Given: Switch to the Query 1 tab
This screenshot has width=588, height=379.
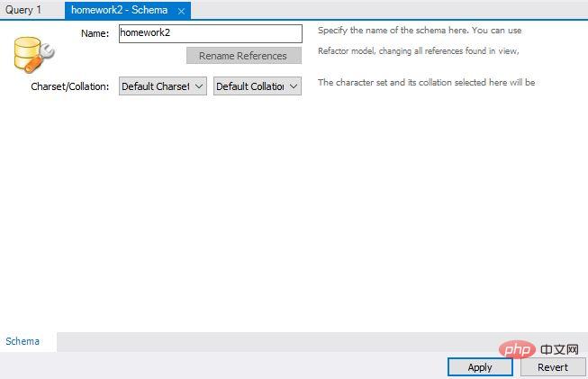Looking at the screenshot, I should (24, 10).
